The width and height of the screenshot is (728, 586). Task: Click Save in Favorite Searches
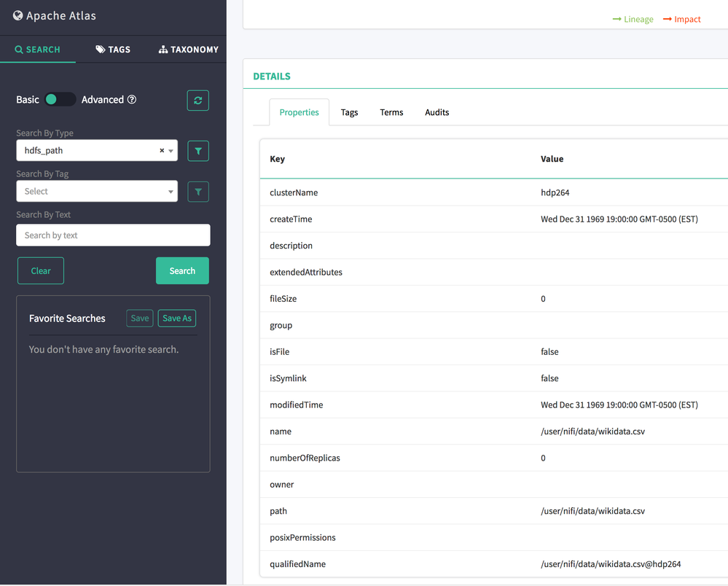[x=140, y=318]
